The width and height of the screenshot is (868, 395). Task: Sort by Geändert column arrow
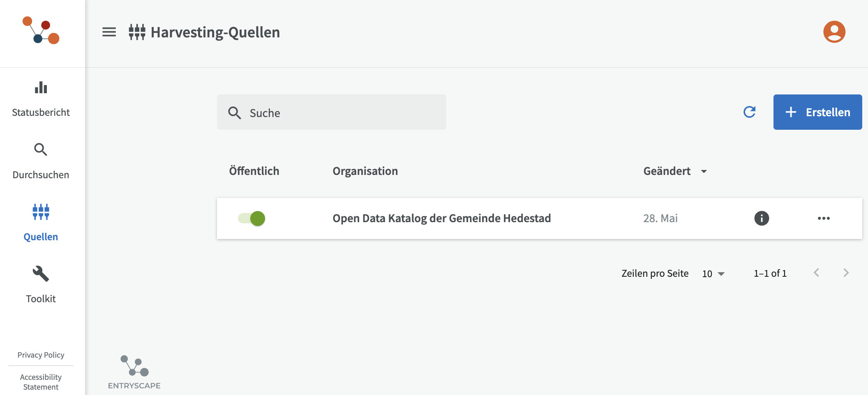704,171
